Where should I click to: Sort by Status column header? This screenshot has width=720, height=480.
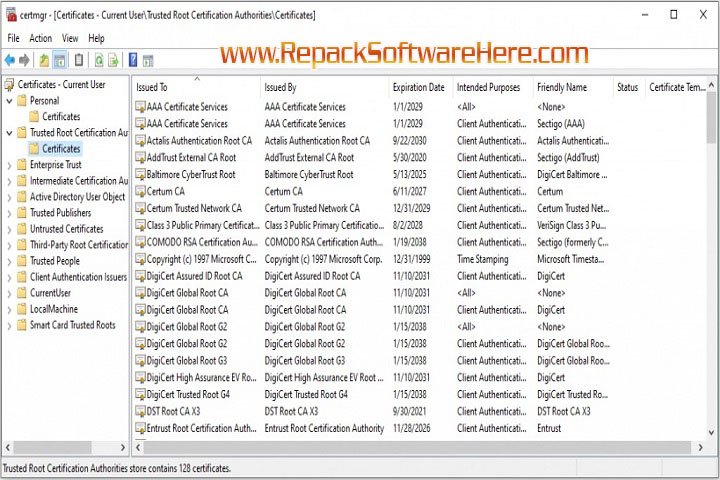629,87
